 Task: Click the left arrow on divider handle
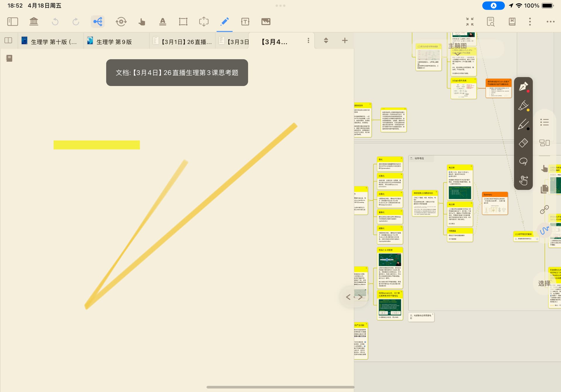(x=348, y=297)
